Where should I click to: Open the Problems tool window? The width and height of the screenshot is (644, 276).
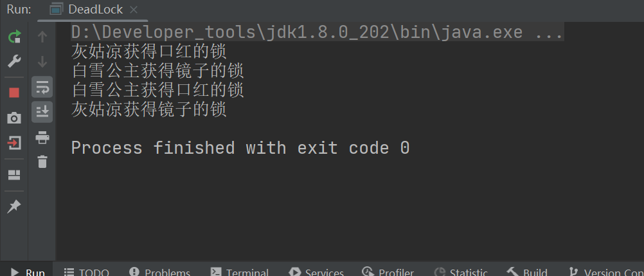tap(159, 272)
